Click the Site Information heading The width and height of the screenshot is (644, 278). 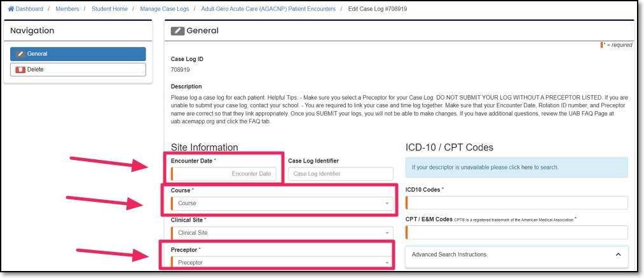[205, 147]
